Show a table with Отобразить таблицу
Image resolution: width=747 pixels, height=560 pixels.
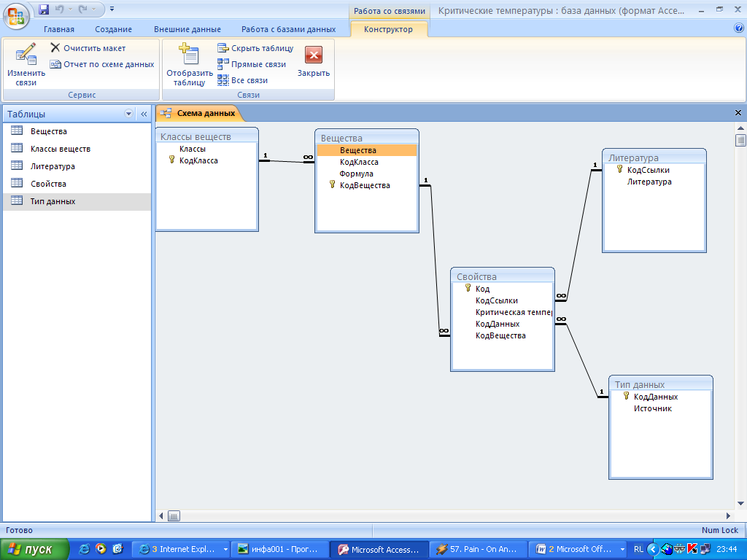pos(189,64)
